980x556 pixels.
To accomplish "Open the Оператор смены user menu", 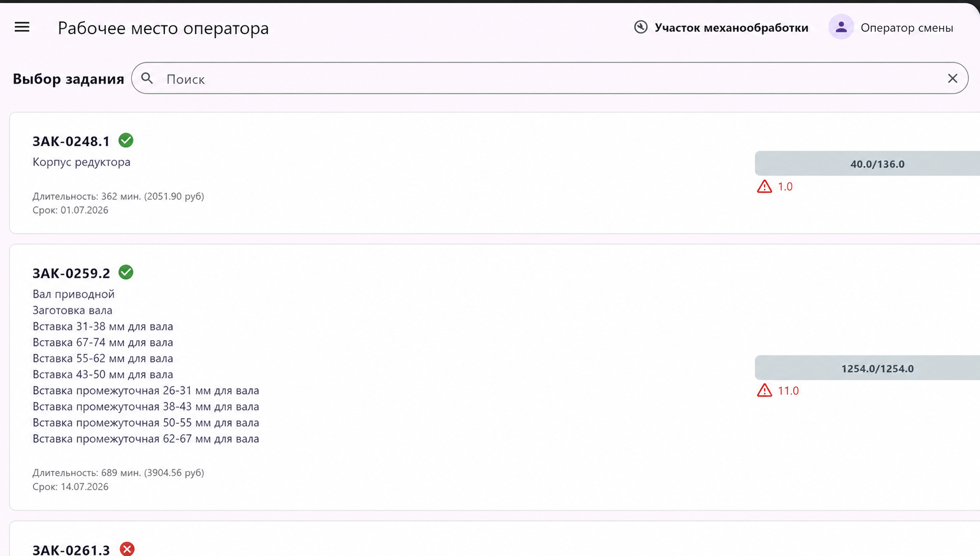I will click(906, 28).
